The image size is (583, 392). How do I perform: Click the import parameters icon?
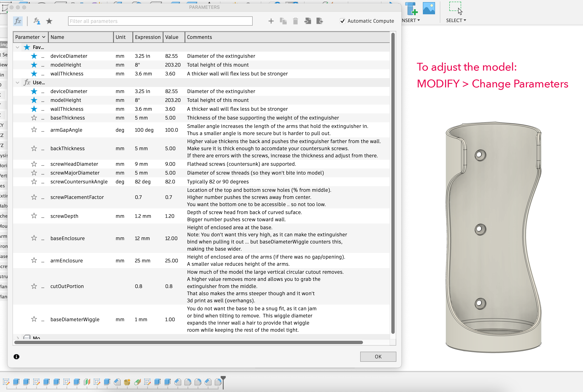point(308,21)
